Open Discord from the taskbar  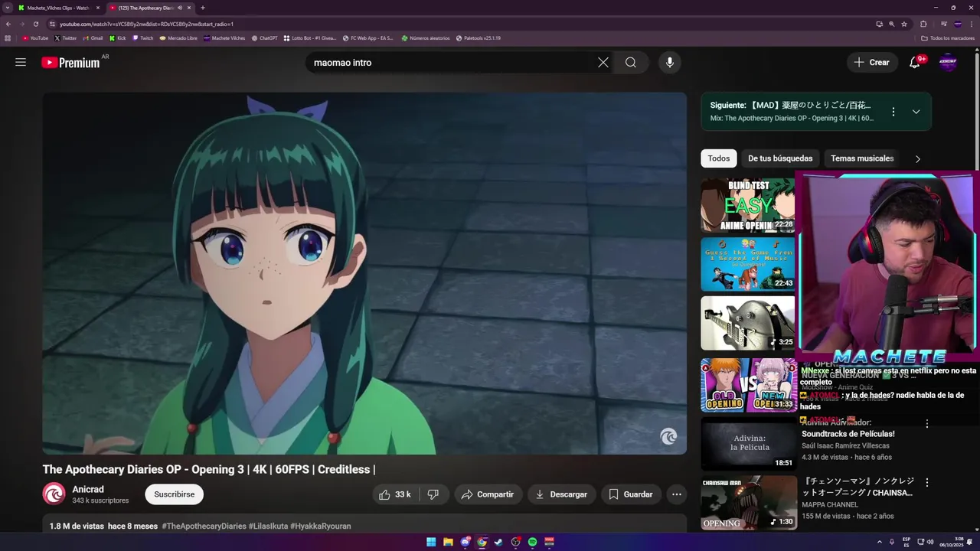pos(465,542)
